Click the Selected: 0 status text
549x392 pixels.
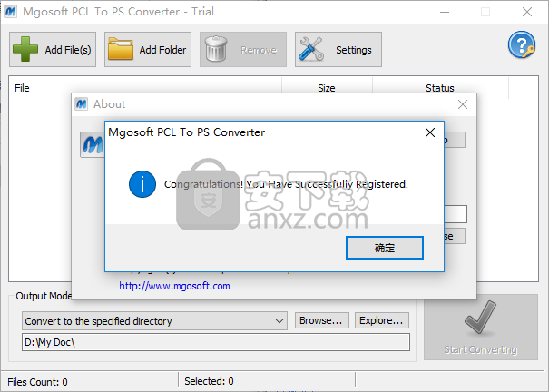(x=209, y=381)
